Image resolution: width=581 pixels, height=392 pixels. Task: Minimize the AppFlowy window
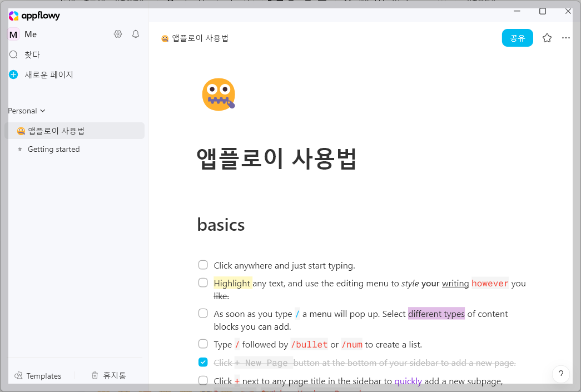[517, 11]
